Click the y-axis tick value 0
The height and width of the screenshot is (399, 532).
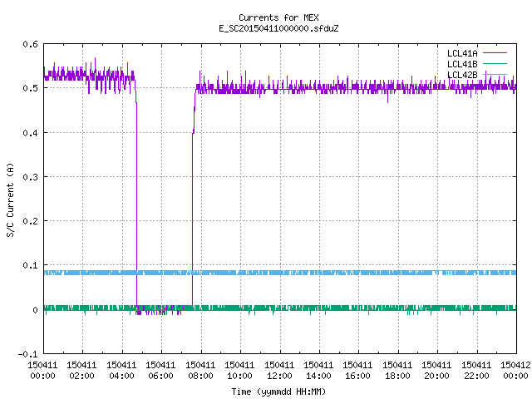pos(35,310)
